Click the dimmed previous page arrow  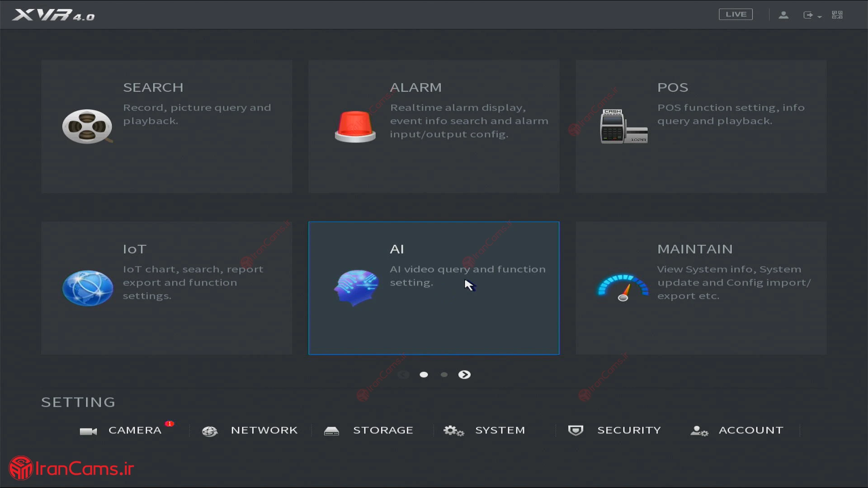(403, 375)
